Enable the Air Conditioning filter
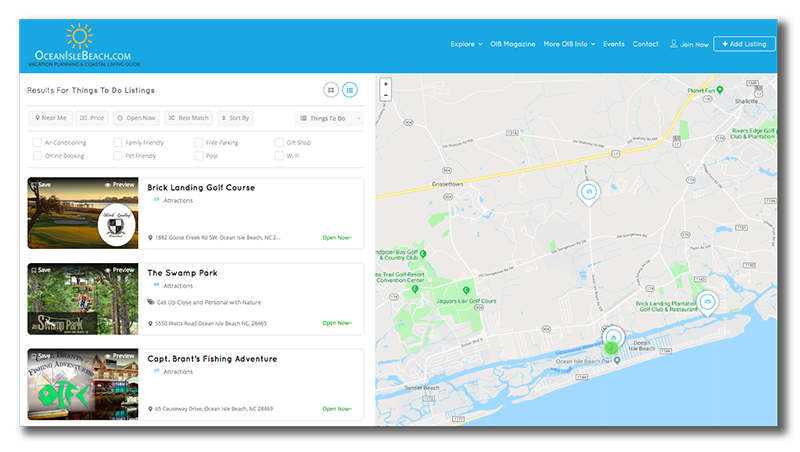 tap(37, 142)
